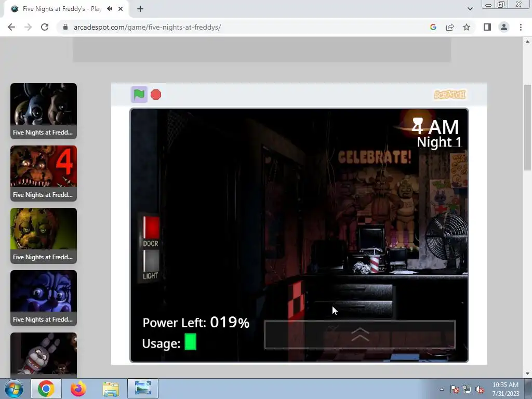Go back to the previous page
532x399 pixels.
(11, 27)
